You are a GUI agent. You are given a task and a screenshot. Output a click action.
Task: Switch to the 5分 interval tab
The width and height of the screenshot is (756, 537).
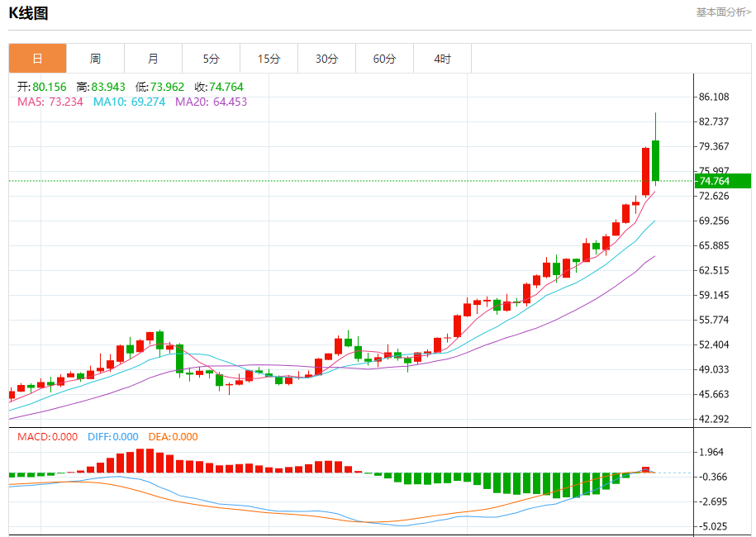pyautogui.click(x=212, y=59)
